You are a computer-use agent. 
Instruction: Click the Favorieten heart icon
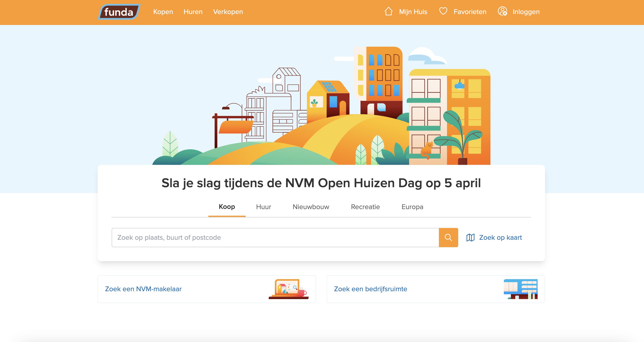443,11
